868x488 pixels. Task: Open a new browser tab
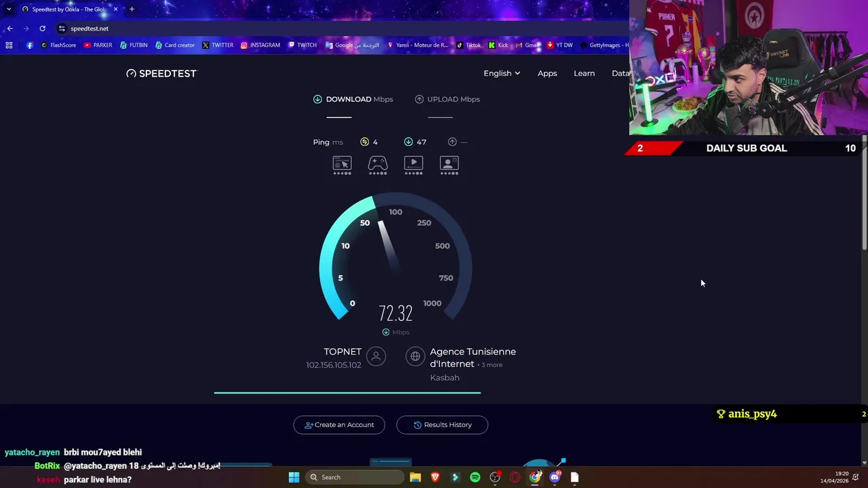[132, 9]
